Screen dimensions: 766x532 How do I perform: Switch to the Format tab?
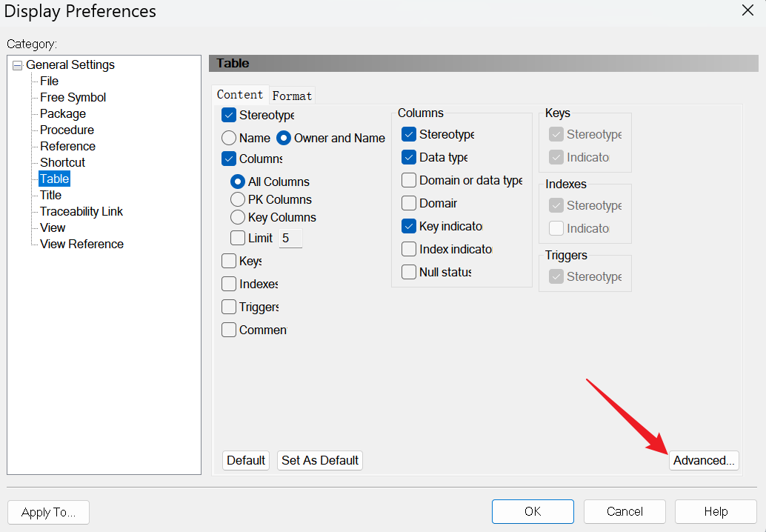(292, 96)
